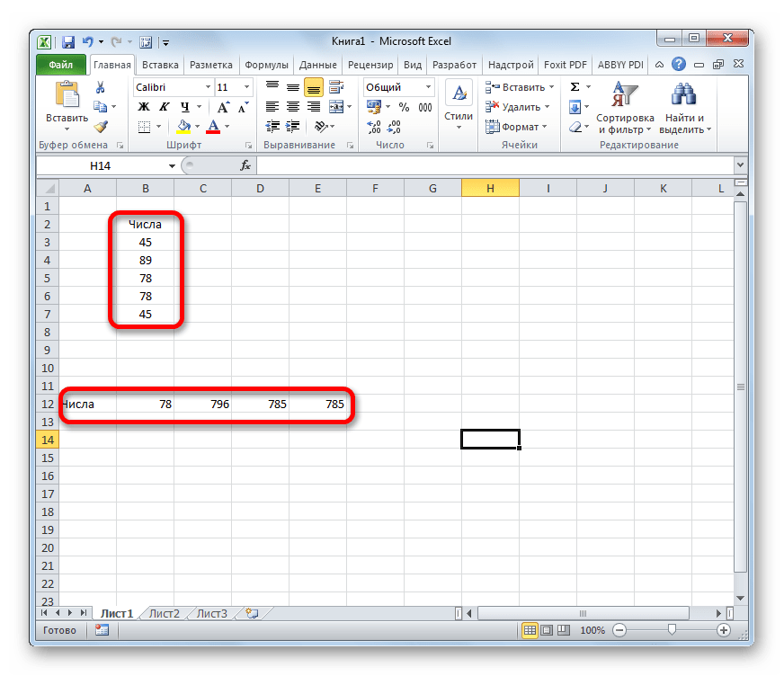784x676 pixels.
Task: Click the insert function fx icon
Action: coord(245,165)
